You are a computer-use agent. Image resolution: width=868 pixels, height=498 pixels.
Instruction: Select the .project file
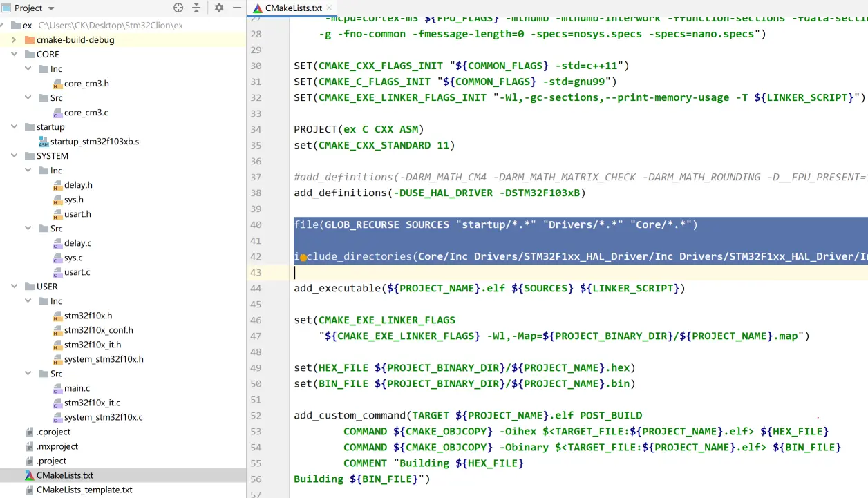pos(51,461)
